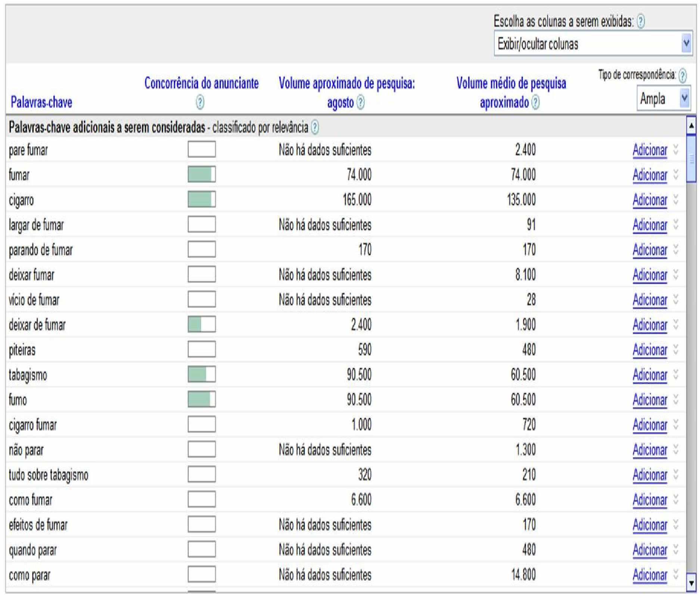Expand chevron beside Adicionar for fumo row
The image size is (700, 600).
pos(676,399)
